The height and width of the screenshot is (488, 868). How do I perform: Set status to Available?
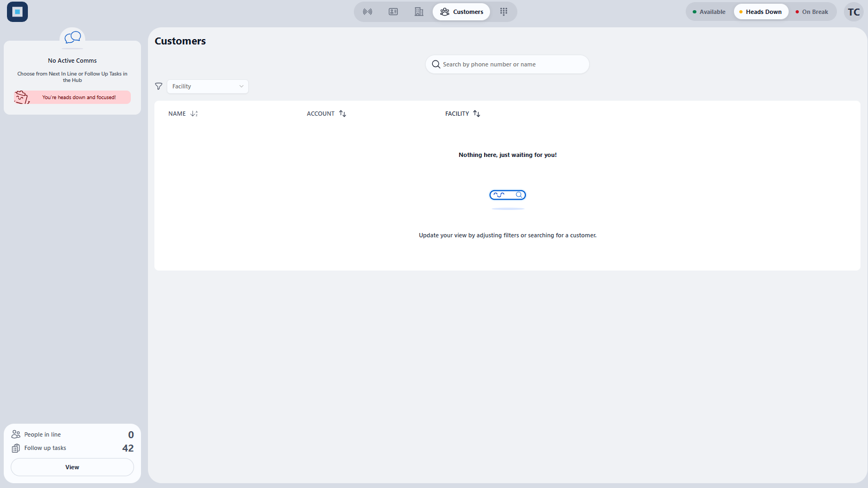click(x=709, y=12)
